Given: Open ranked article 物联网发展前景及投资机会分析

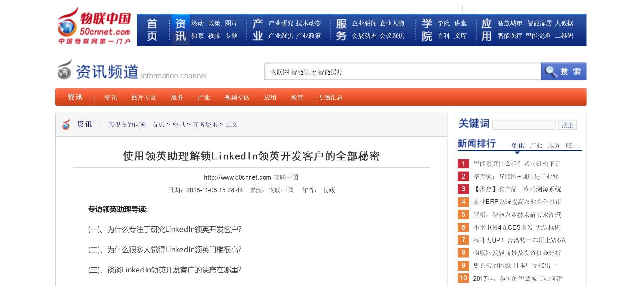Looking at the screenshot, I should click(x=517, y=253).
